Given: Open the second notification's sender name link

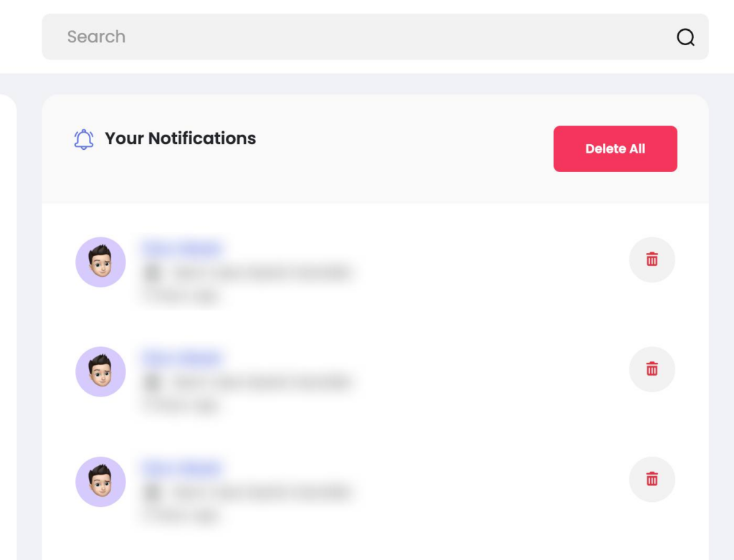Looking at the screenshot, I should tap(181, 358).
